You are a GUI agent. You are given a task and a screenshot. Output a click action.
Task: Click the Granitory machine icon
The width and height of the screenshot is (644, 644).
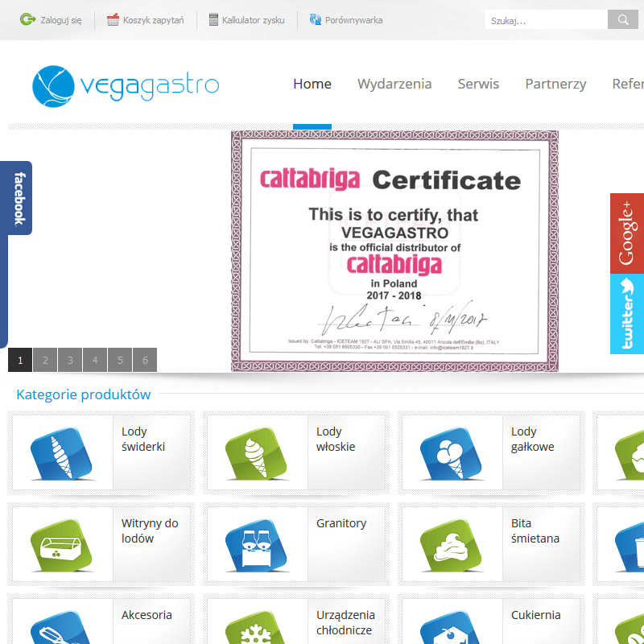tap(256, 546)
